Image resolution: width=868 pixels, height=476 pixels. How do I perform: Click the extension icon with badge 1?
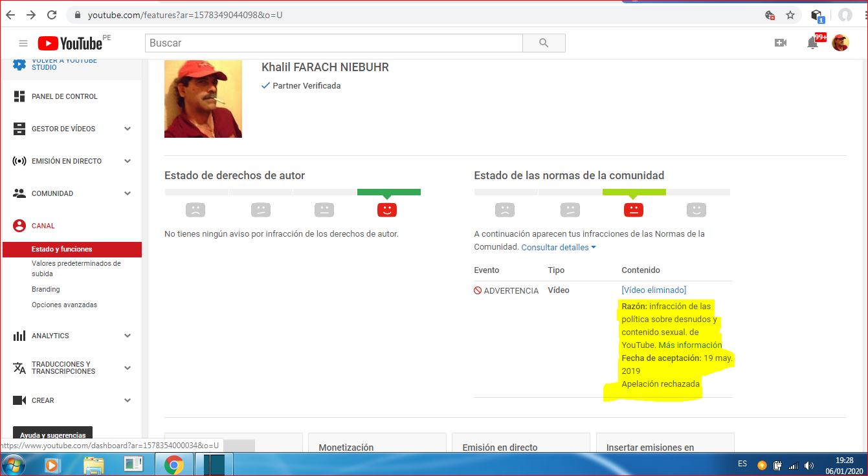pos(817,15)
